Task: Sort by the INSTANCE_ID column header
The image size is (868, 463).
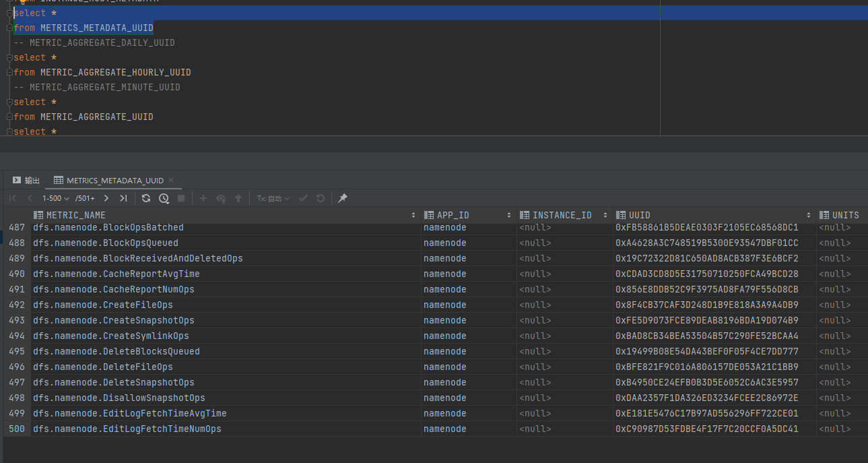Action: tap(564, 215)
